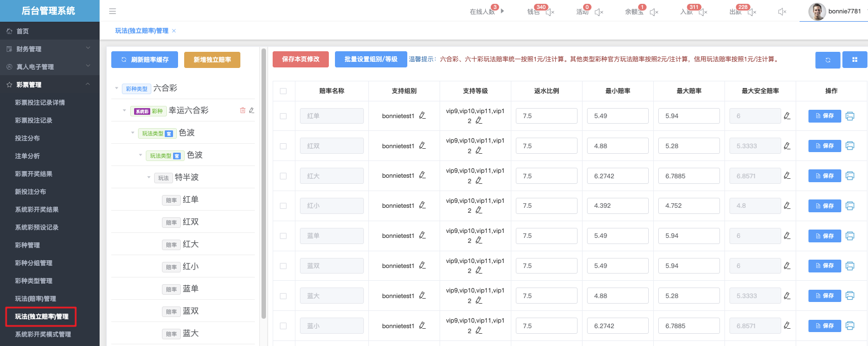This screenshot has width=868, height=346.
Task: Click the 保存本页修改 button
Action: click(300, 59)
